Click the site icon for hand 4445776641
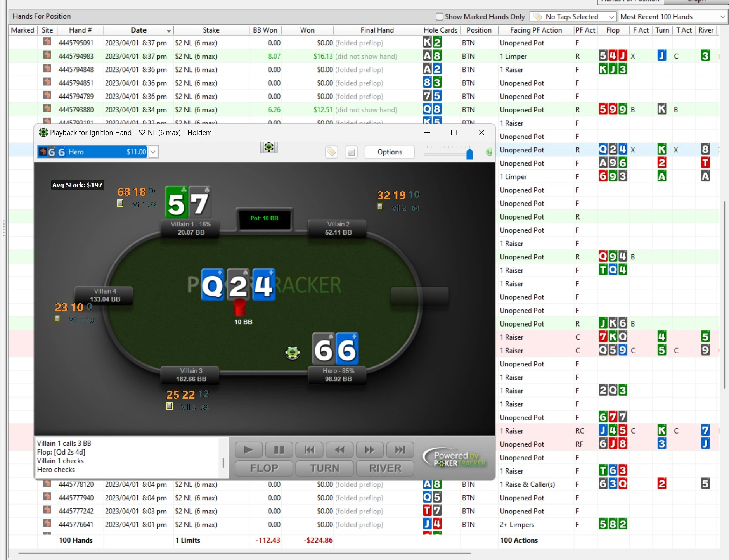 (x=47, y=524)
